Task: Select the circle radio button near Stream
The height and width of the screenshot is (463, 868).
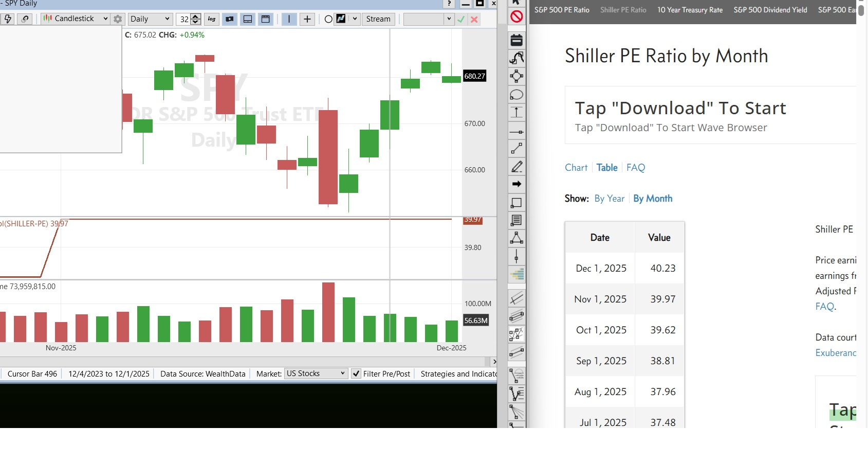Action: pyautogui.click(x=328, y=20)
